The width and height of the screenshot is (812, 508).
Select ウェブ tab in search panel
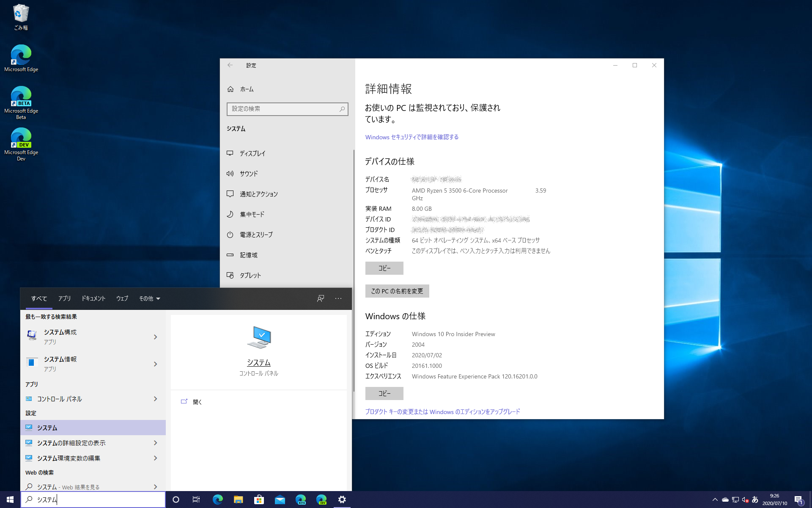[122, 298]
